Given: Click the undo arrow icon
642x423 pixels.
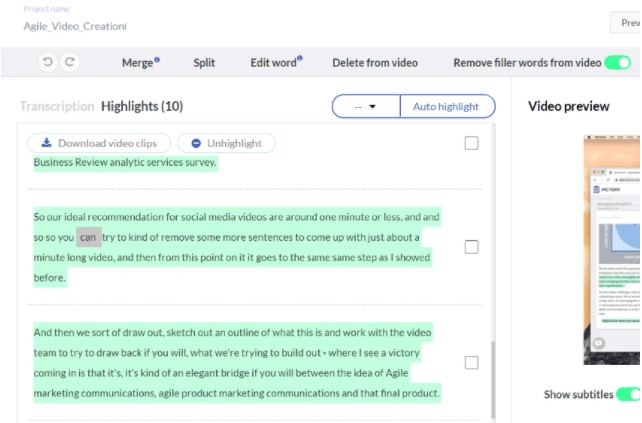Looking at the screenshot, I should click(48, 62).
